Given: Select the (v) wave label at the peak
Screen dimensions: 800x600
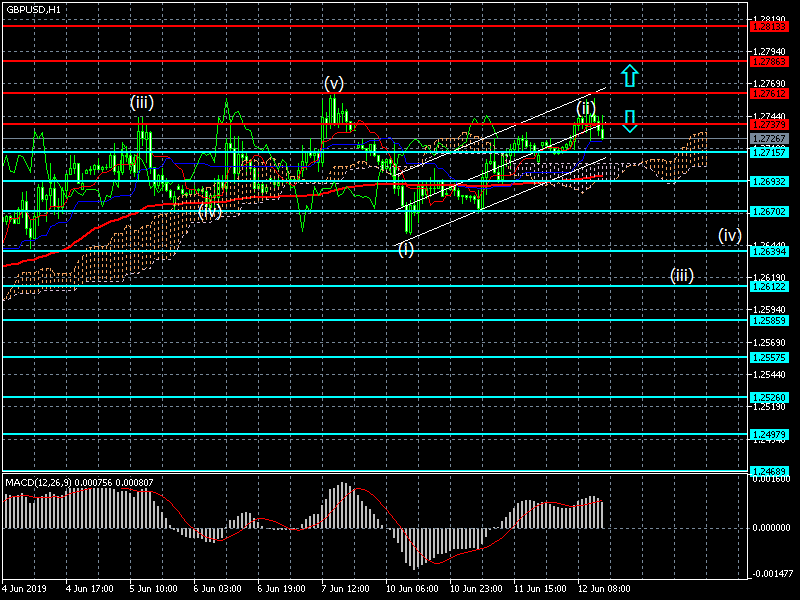Looking at the screenshot, I should tap(334, 82).
